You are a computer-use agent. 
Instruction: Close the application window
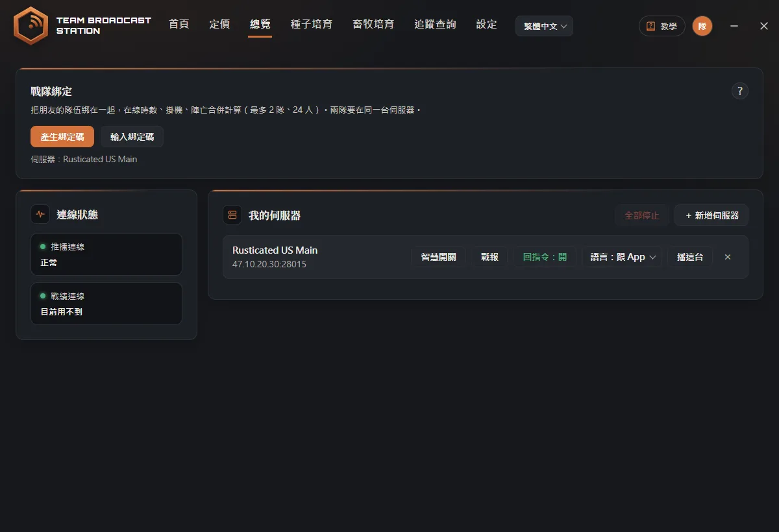[x=764, y=26]
